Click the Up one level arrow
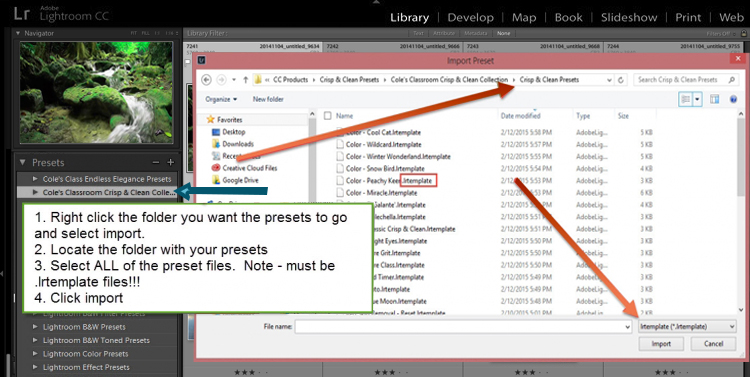Viewport: 750px width, 377px height. tap(245, 80)
